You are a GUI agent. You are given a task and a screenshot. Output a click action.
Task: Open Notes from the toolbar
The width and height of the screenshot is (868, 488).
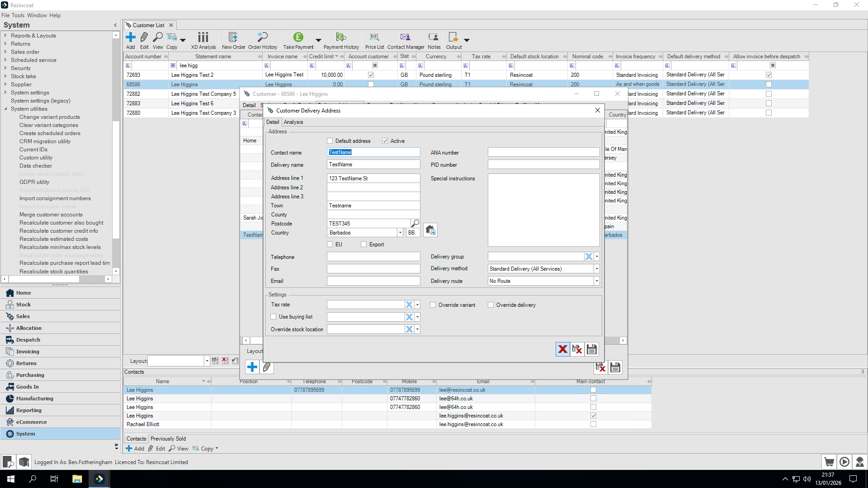click(434, 41)
